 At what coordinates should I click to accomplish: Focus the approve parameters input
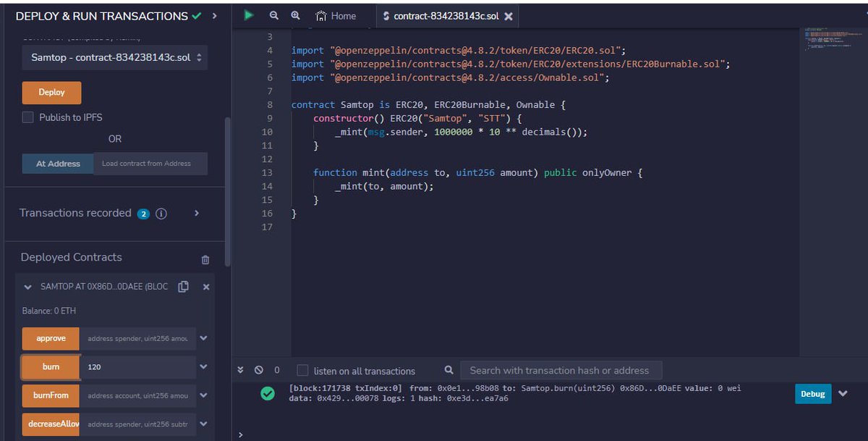point(137,338)
